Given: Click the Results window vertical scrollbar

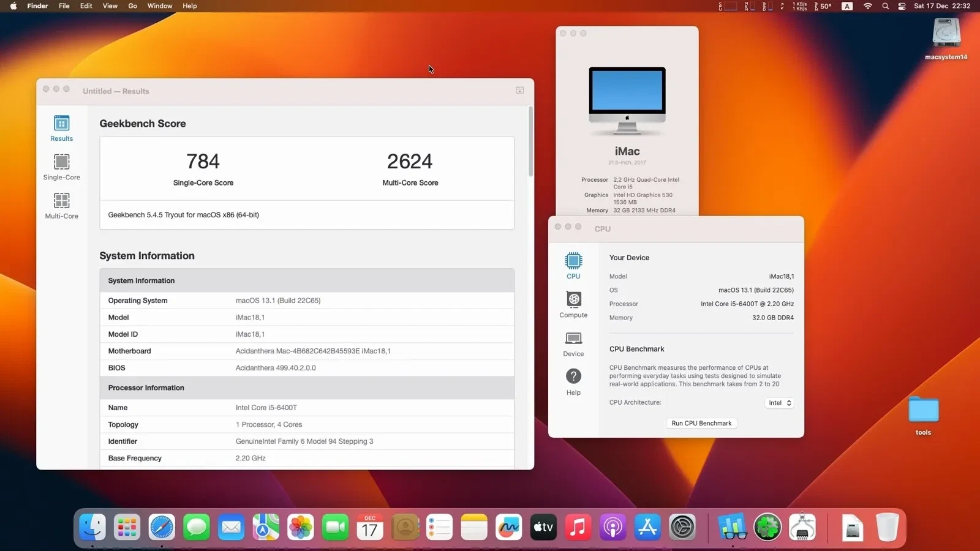Looking at the screenshot, I should click(x=530, y=142).
